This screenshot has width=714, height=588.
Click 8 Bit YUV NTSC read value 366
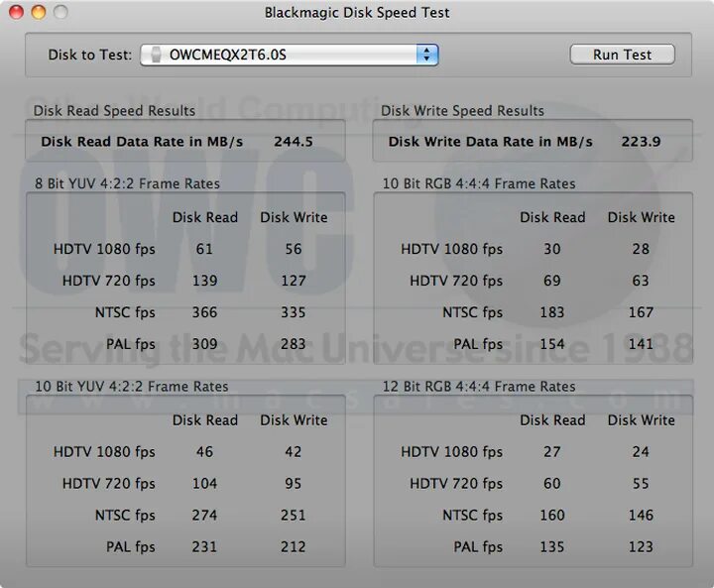pyautogui.click(x=204, y=312)
